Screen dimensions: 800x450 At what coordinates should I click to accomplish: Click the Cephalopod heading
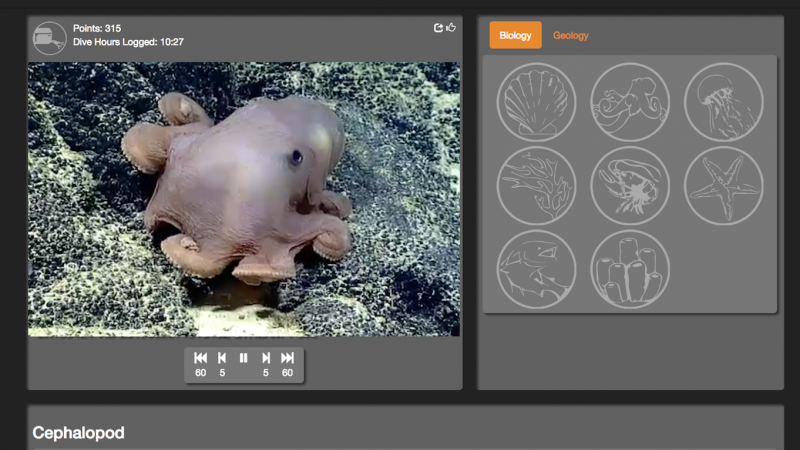click(78, 433)
